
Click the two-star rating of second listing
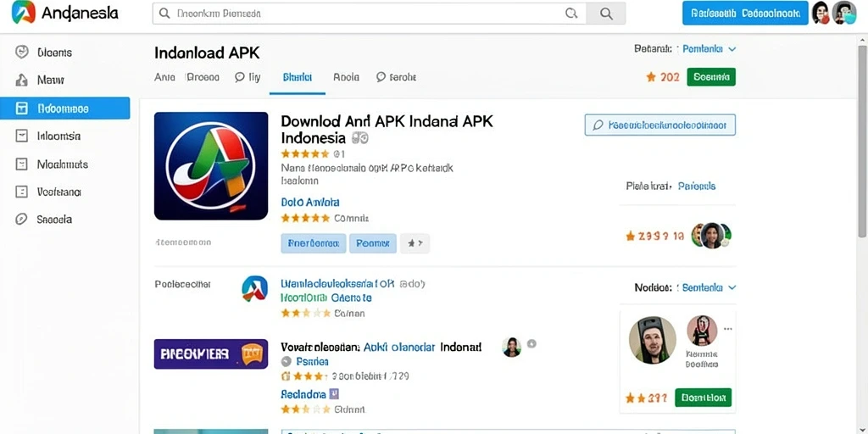click(x=305, y=314)
